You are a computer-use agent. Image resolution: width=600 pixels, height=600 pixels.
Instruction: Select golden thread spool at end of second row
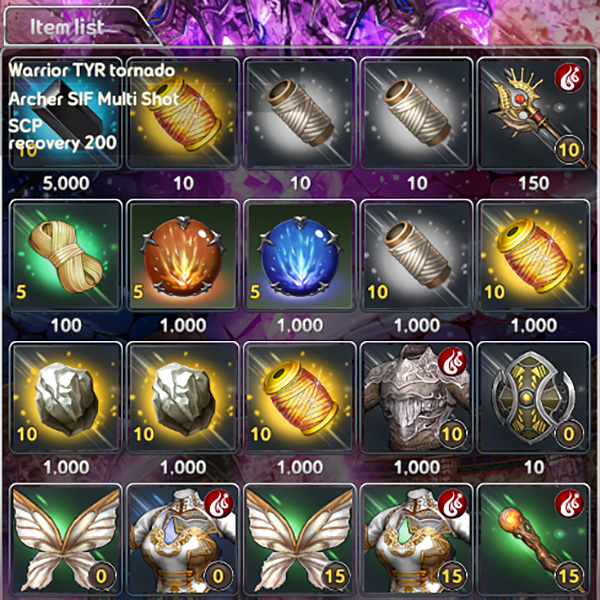click(x=533, y=255)
